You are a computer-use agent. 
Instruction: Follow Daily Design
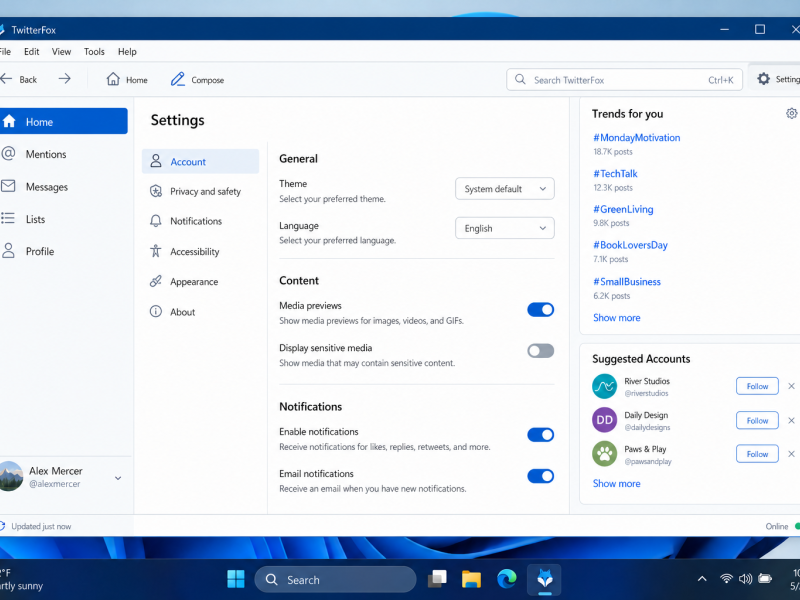point(757,420)
